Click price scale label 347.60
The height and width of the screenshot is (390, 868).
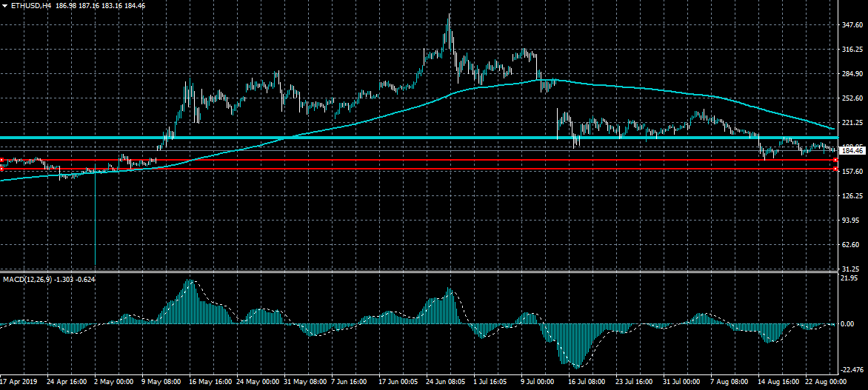point(852,25)
